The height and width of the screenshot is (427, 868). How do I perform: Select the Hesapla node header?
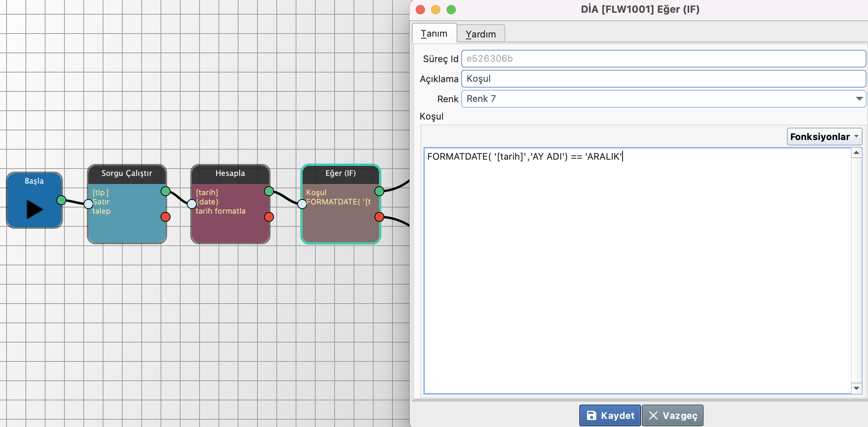(x=230, y=173)
